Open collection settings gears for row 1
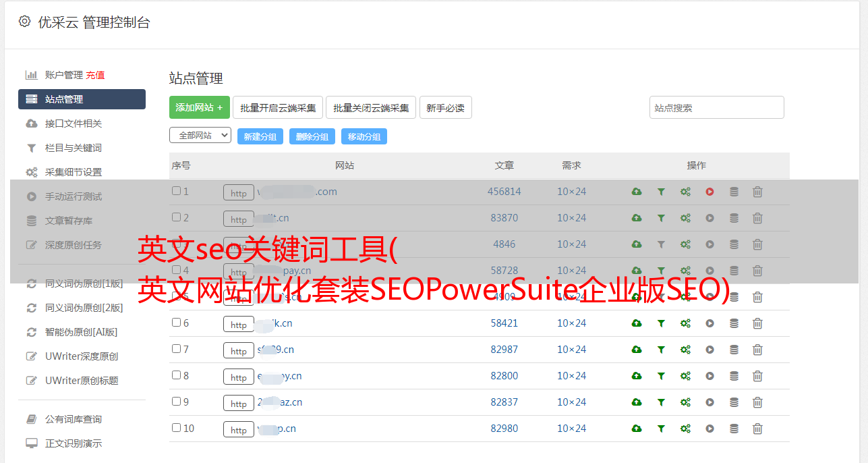868x463 pixels. click(x=685, y=192)
